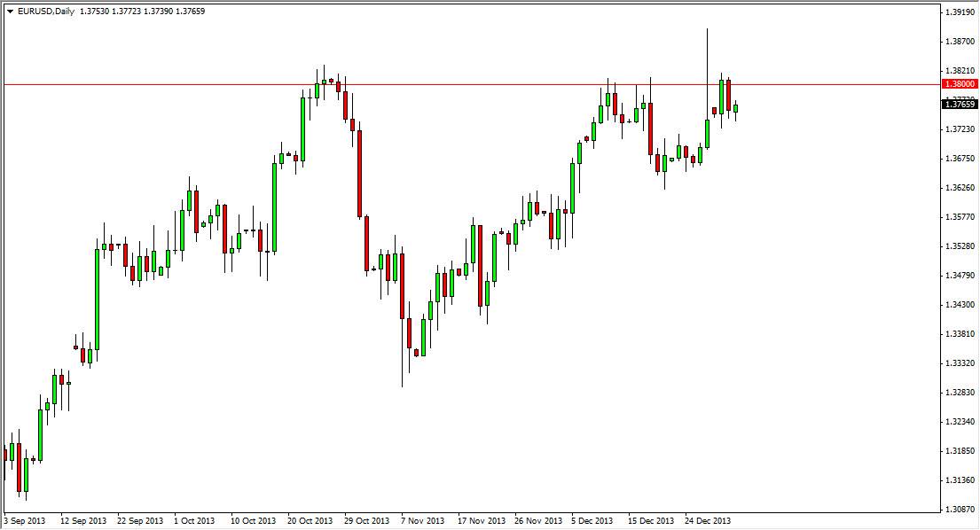
Task: Click the 1.38210 price axis label
Action: point(960,71)
